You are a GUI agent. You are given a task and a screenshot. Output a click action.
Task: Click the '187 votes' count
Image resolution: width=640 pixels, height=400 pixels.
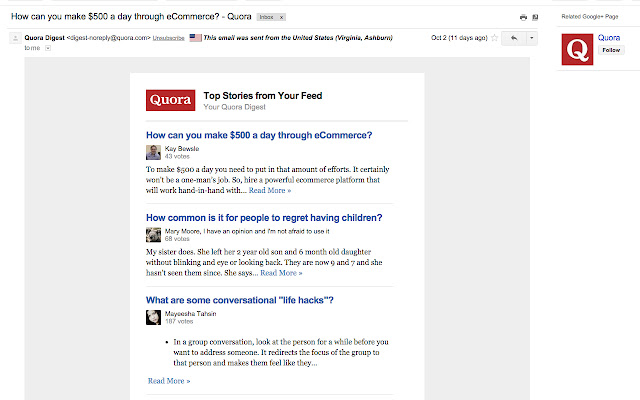[x=179, y=321]
